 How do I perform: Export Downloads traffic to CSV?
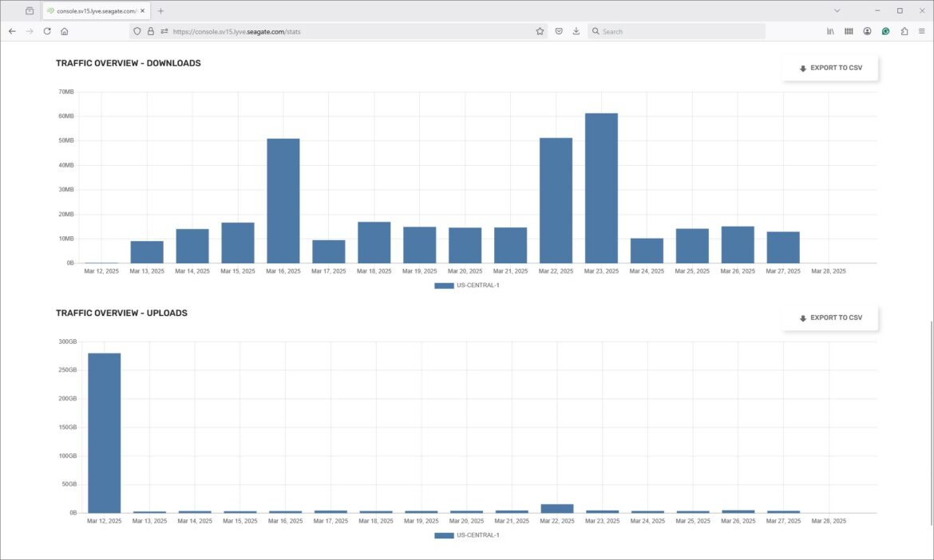tap(830, 68)
